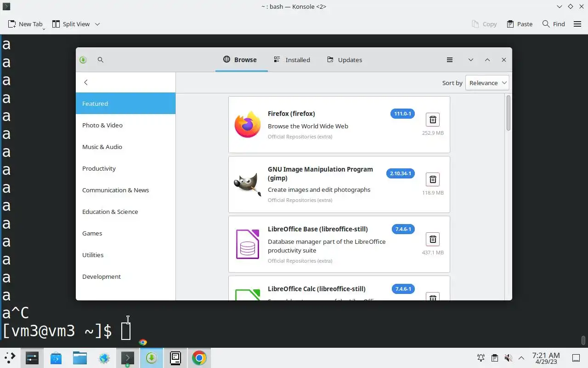This screenshot has height=368, width=588.
Task: Select the Productivity category
Action: tap(125, 168)
